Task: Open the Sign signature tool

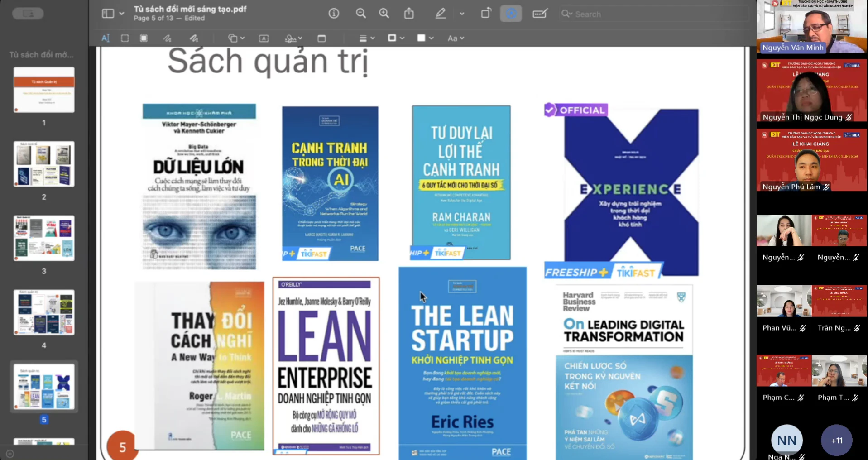Action: (290, 38)
